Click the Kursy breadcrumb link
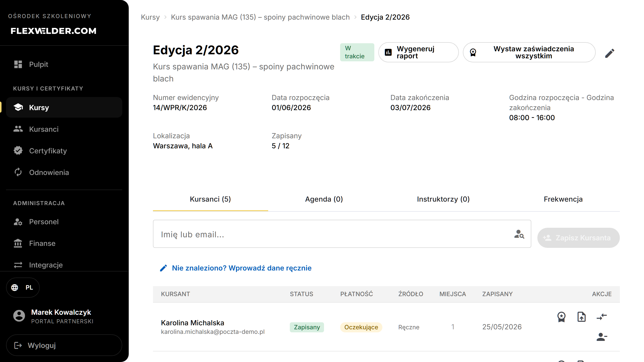Image resolution: width=644 pixels, height=362 pixels. [x=150, y=17]
